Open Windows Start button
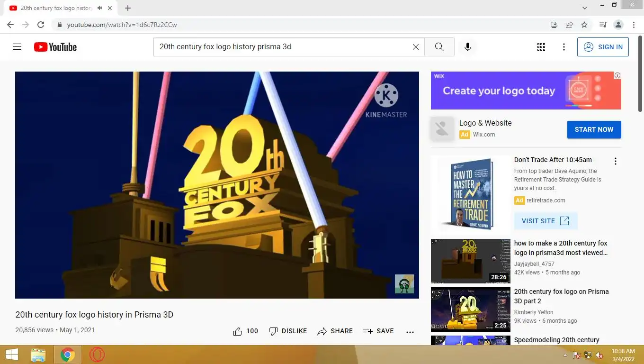 click(12, 355)
